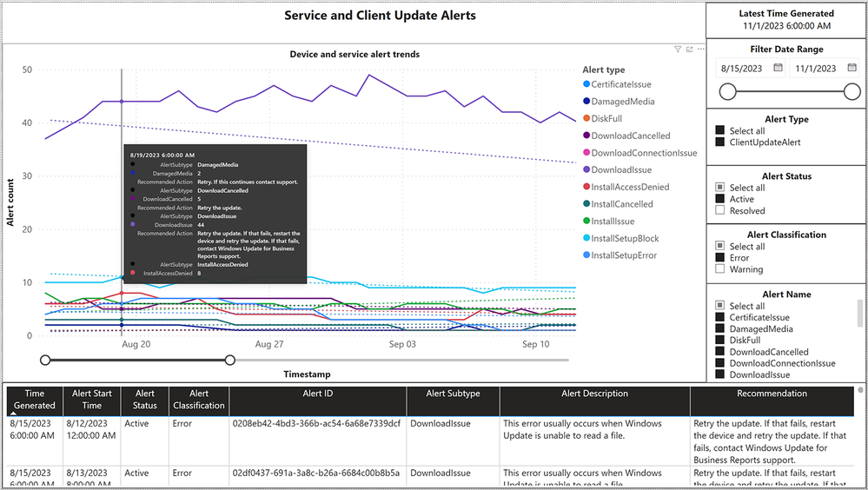
Task: Toggle ClientUpdateAlert checkbox
Action: click(719, 142)
